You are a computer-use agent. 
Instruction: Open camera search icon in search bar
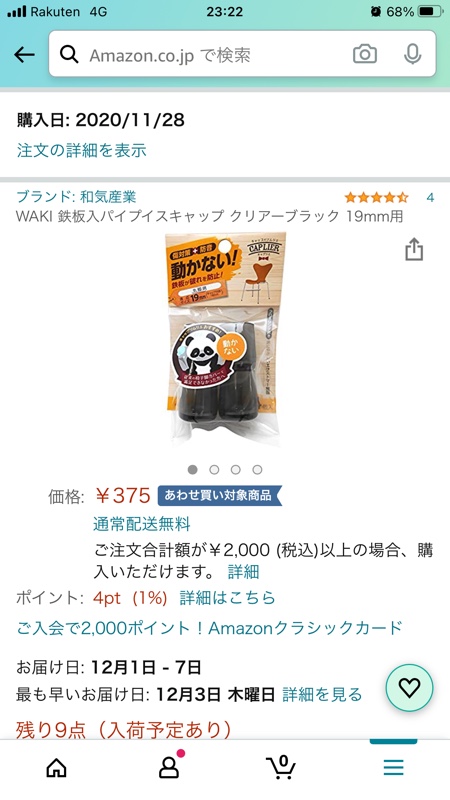pyautogui.click(x=365, y=54)
